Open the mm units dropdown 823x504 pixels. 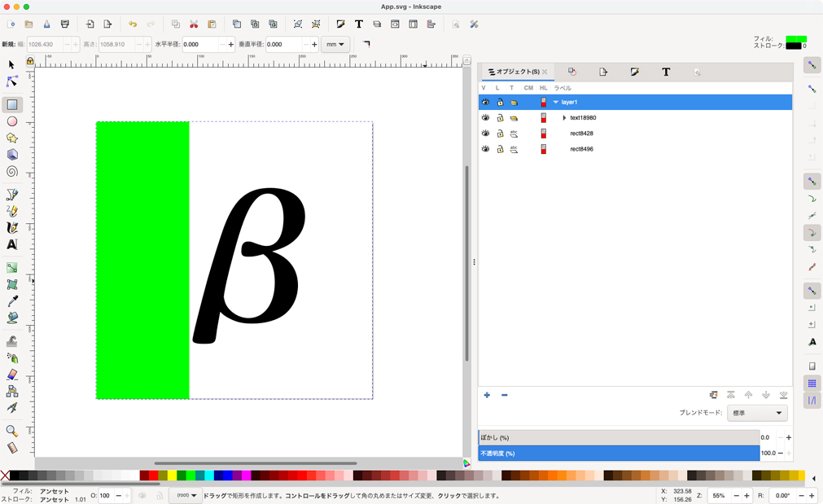tap(335, 45)
